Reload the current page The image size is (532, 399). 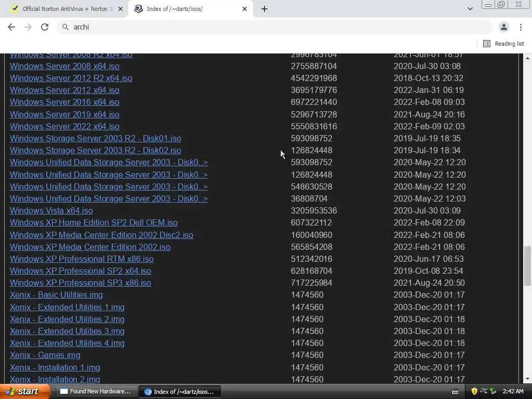tap(45, 27)
